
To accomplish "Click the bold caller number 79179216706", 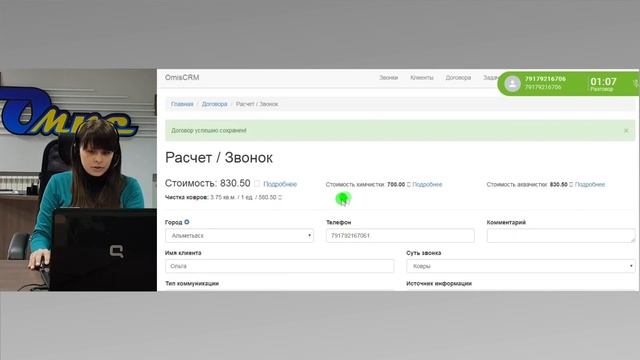I will pyautogui.click(x=545, y=79).
